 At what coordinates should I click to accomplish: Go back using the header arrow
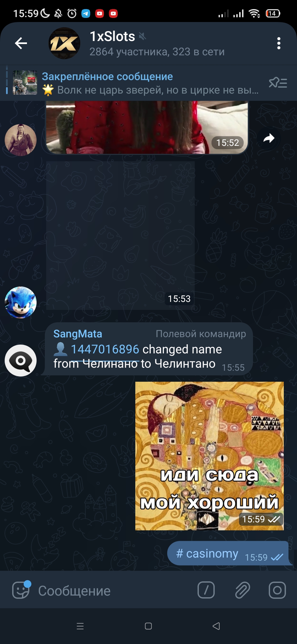(x=21, y=43)
